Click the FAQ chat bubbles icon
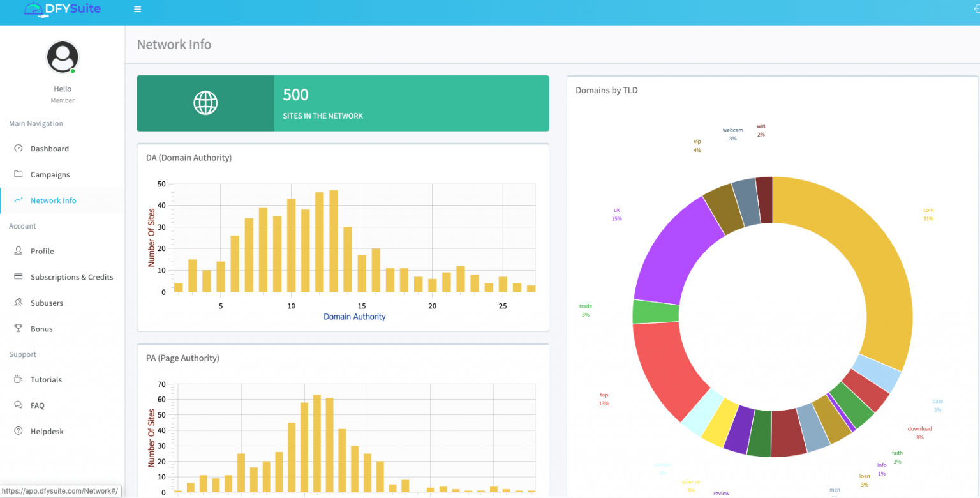Image resolution: width=980 pixels, height=498 pixels. [x=18, y=405]
